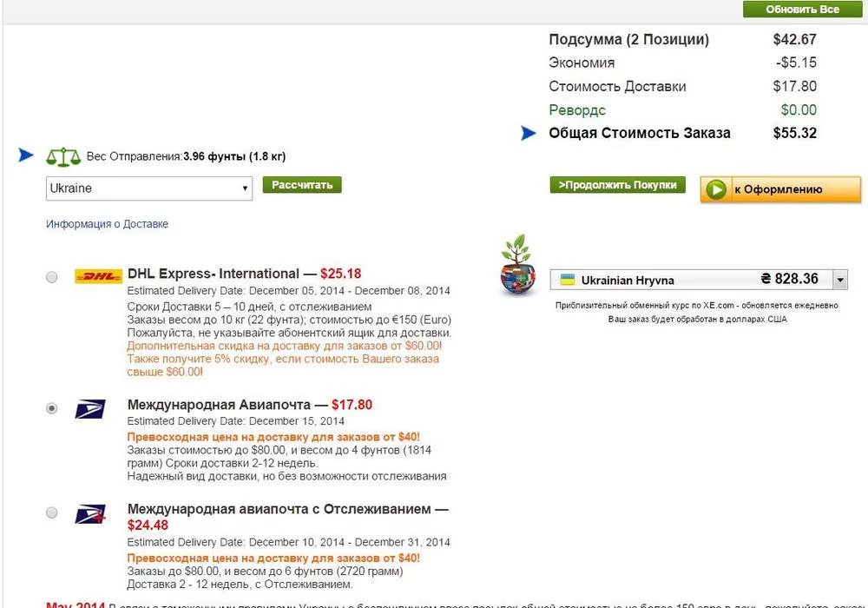This screenshot has width=868, height=608.
Task: Click the Стоимость Доставки label
Action: click(x=617, y=86)
